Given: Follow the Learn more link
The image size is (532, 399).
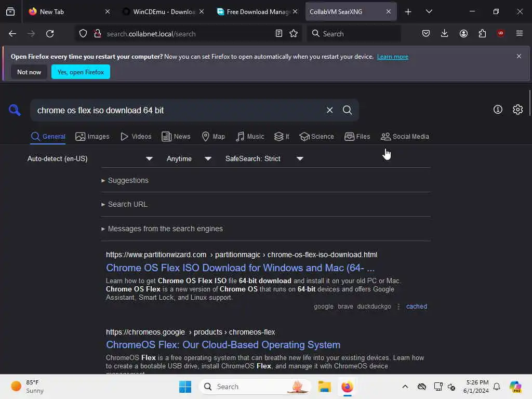Looking at the screenshot, I should click(393, 57).
